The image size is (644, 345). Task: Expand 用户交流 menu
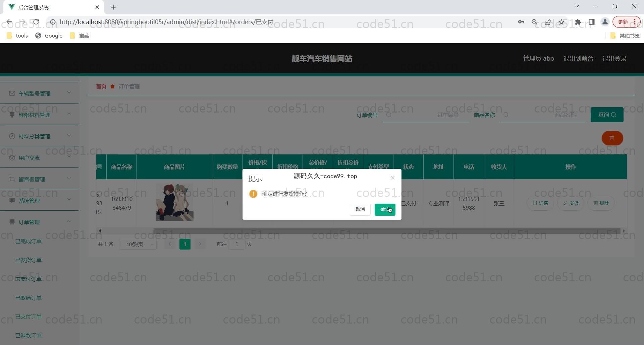point(39,157)
